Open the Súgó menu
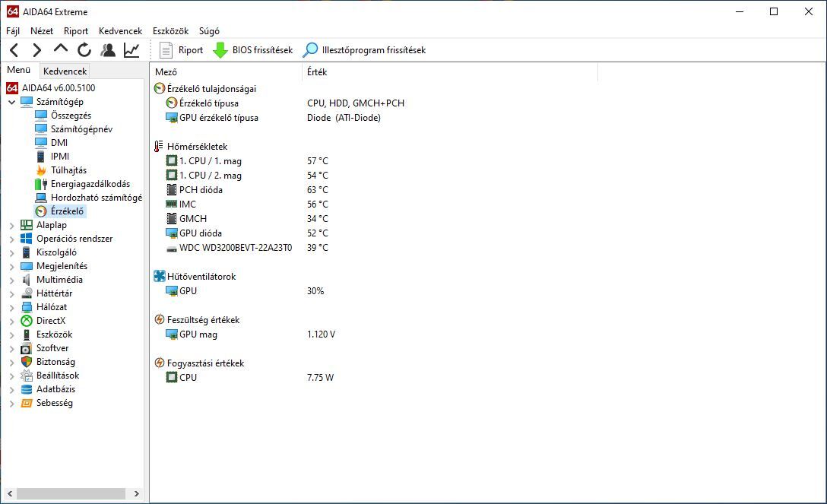 coord(209,31)
